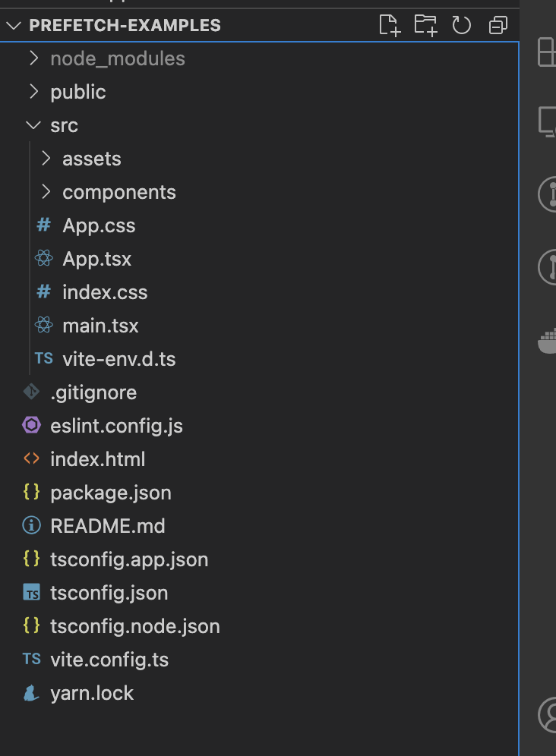Expand the components folder chevron

click(46, 192)
